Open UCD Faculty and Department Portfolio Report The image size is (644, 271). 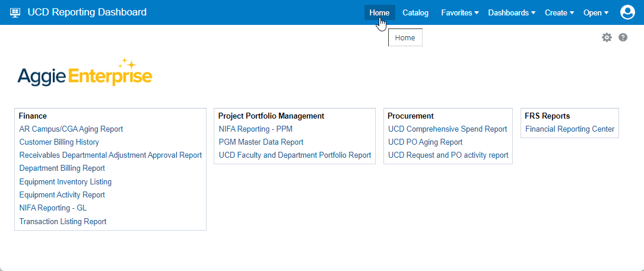point(295,155)
